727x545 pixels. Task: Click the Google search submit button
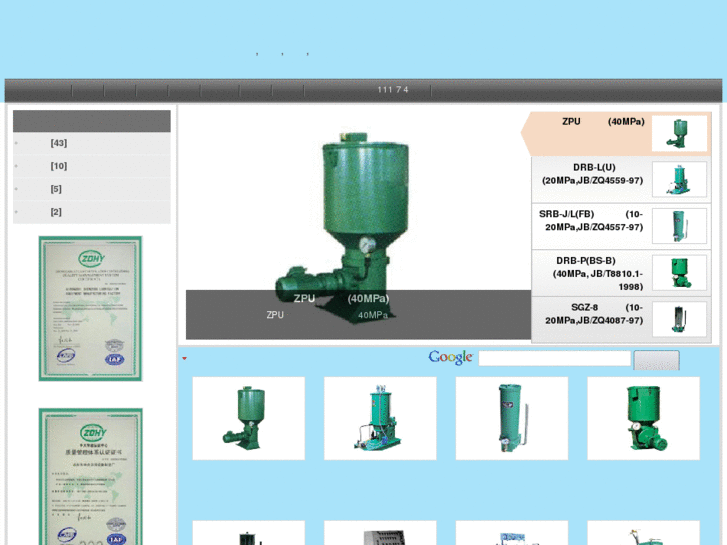(x=657, y=360)
